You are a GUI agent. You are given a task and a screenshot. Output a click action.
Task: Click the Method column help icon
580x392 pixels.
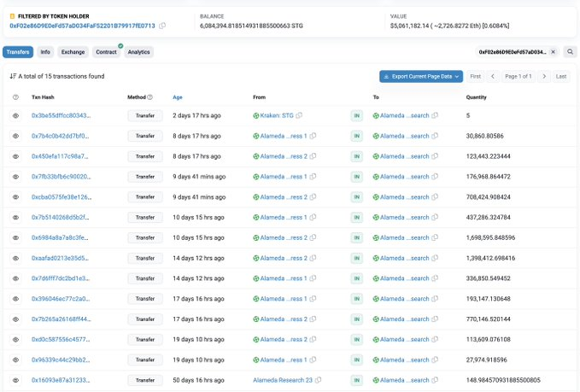point(149,97)
